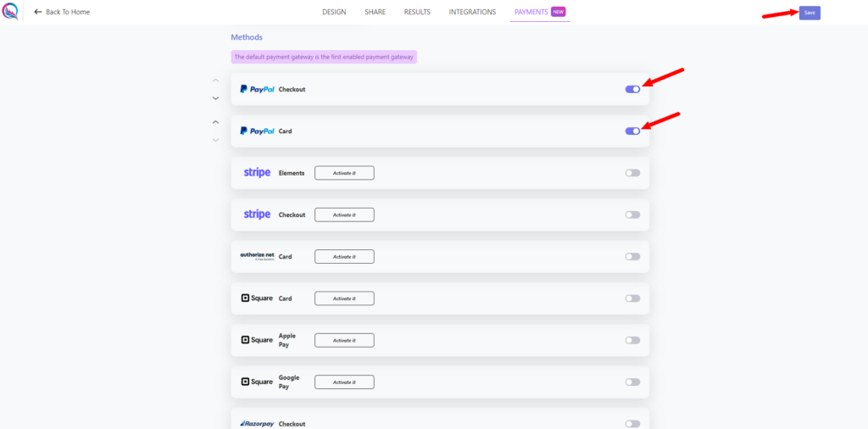Click Activate it for Square Google Pay
868x429 pixels.
tap(344, 382)
